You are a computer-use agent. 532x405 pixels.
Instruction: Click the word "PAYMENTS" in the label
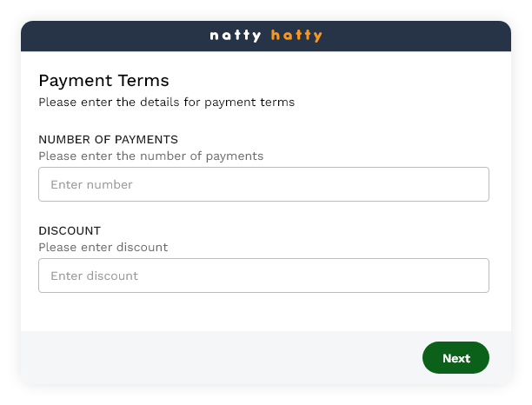(146, 139)
